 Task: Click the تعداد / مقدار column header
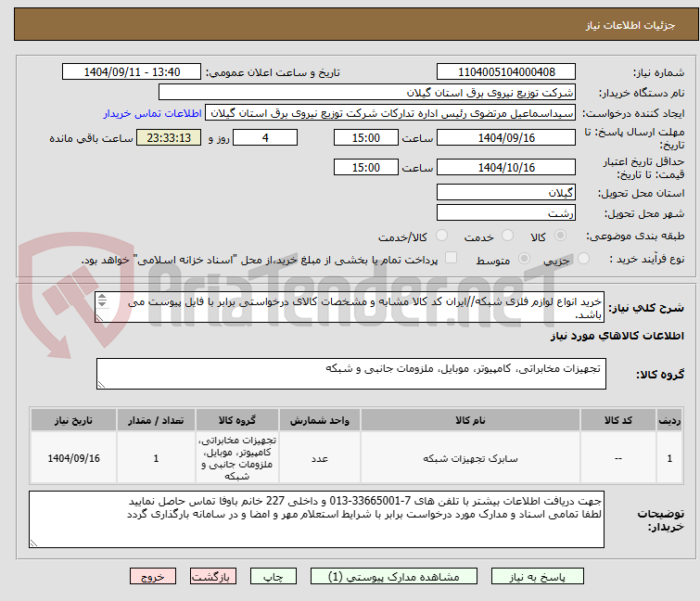pyautogui.click(x=156, y=420)
